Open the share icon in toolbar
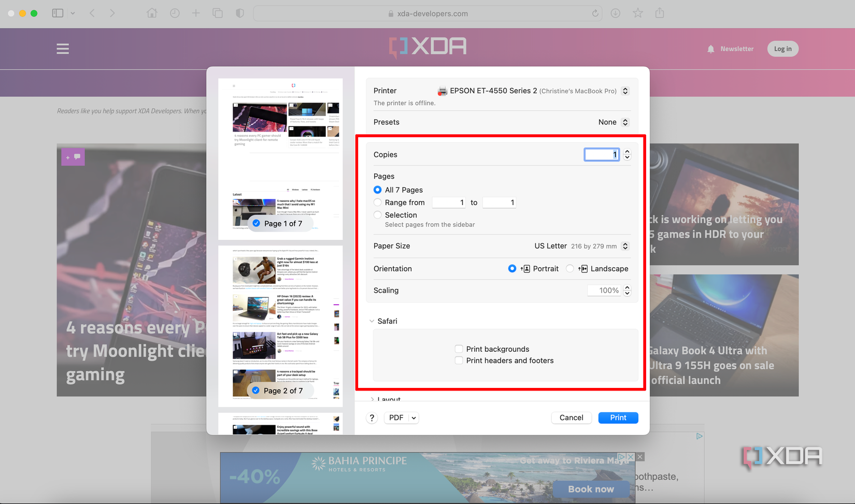855x504 pixels. [x=660, y=13]
